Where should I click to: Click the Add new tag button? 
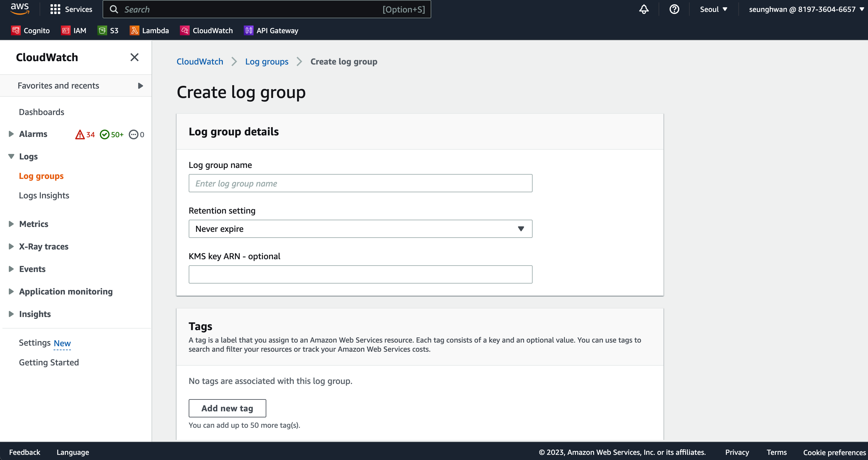pos(227,408)
